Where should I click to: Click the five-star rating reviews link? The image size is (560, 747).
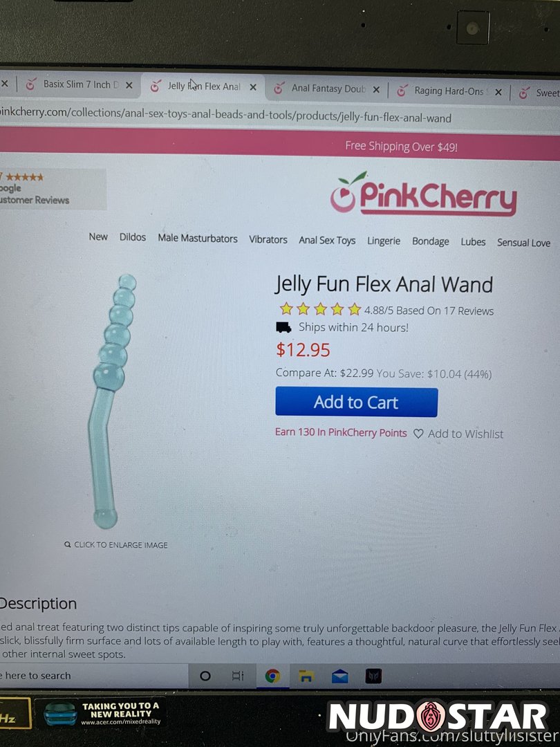(386, 310)
